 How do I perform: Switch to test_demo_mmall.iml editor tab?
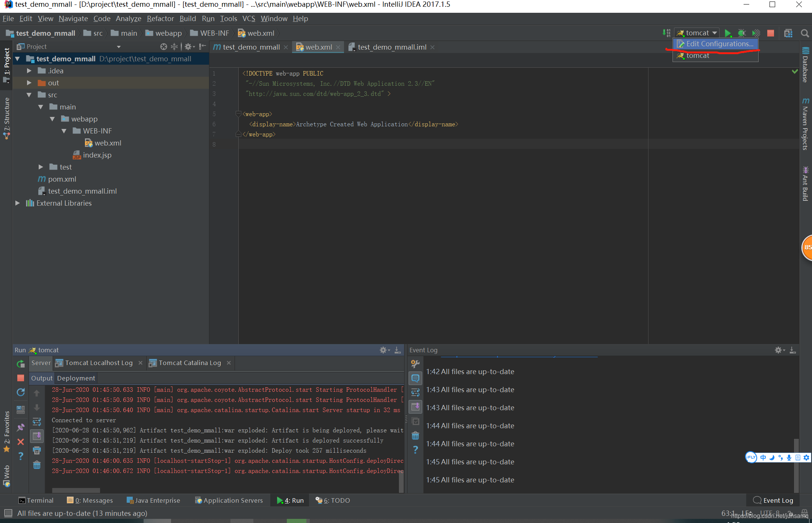[392, 47]
